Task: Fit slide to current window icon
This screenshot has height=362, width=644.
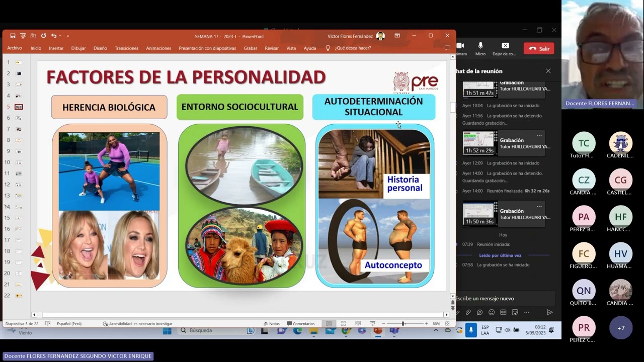Action: pos(447,324)
